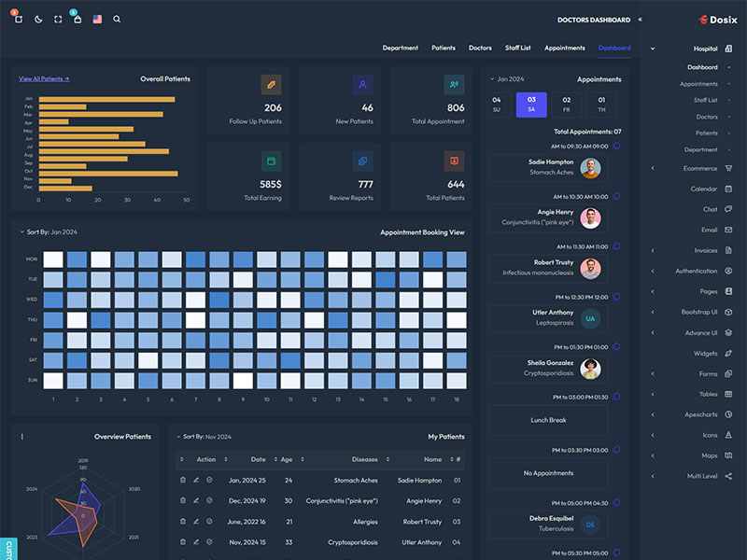Image resolution: width=747 pixels, height=560 pixels.
Task: Switch to the Doctors tab
Action: click(x=480, y=48)
